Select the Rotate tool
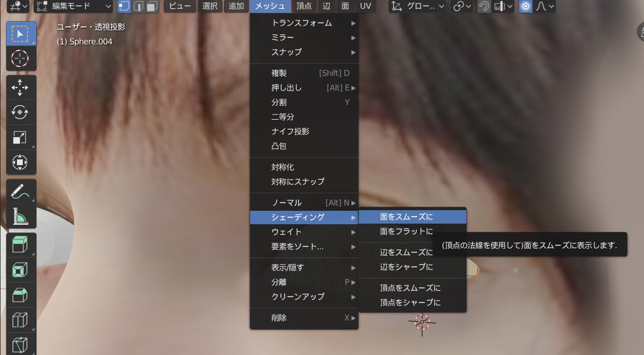Image resolution: width=644 pixels, height=355 pixels. tap(20, 112)
